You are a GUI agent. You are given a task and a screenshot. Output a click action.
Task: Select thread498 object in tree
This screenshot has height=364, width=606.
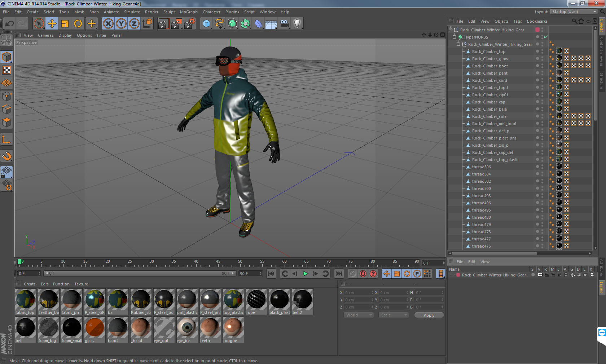click(481, 196)
